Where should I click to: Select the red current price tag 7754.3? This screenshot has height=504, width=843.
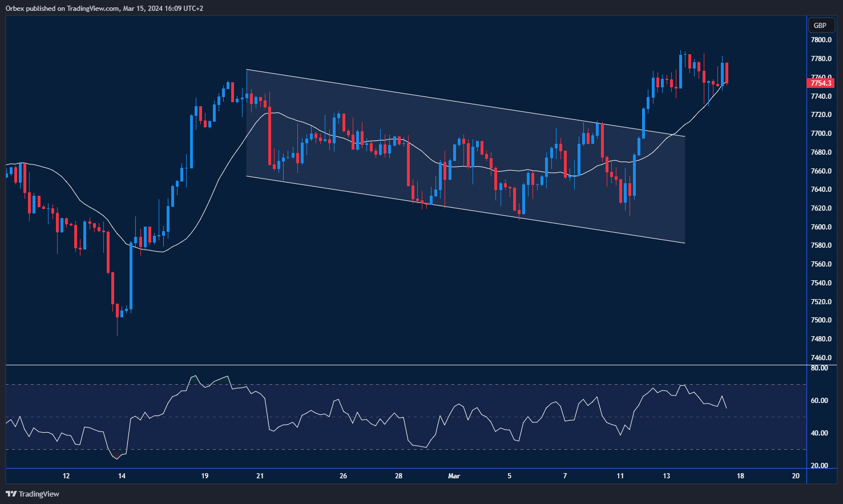pyautogui.click(x=822, y=83)
